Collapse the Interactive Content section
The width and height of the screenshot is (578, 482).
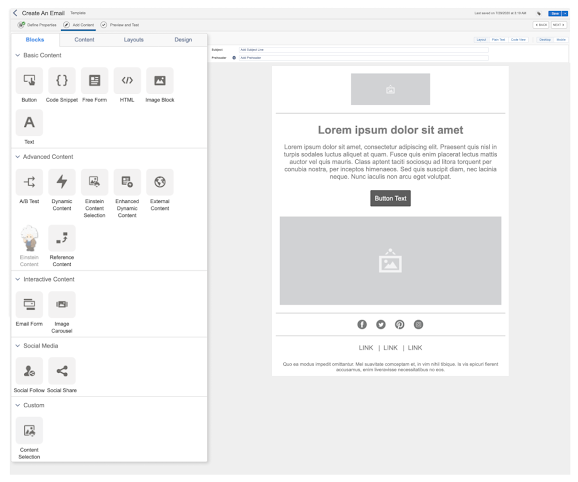click(x=17, y=279)
